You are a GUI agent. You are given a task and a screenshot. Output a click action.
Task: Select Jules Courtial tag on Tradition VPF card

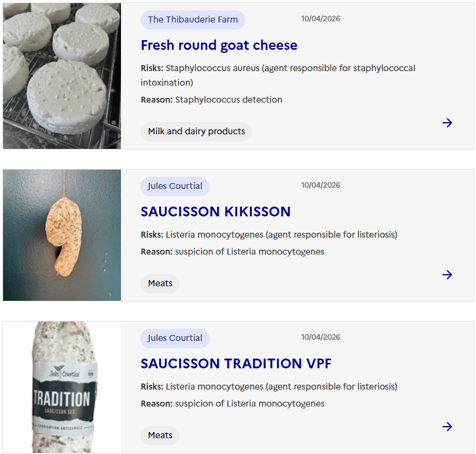(175, 338)
